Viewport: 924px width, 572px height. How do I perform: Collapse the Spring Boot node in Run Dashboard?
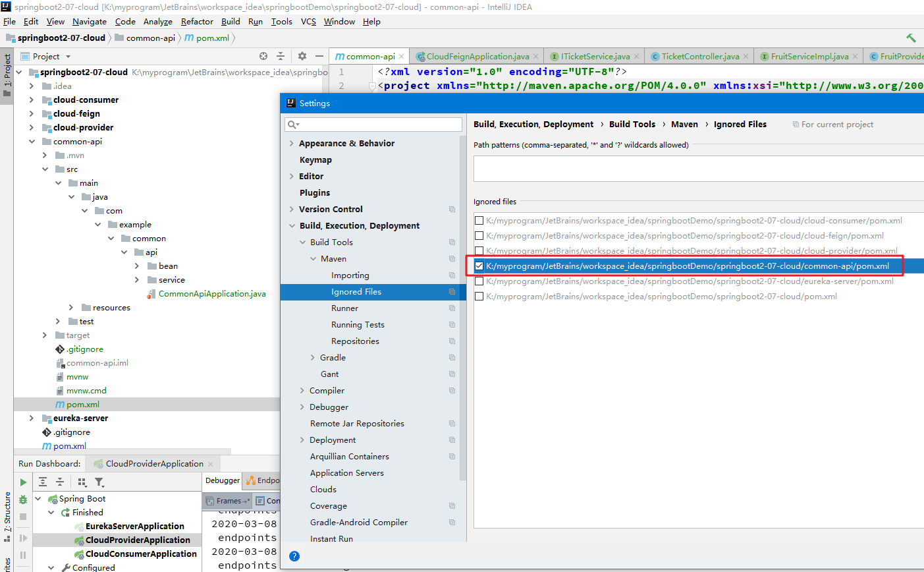pyautogui.click(x=38, y=499)
